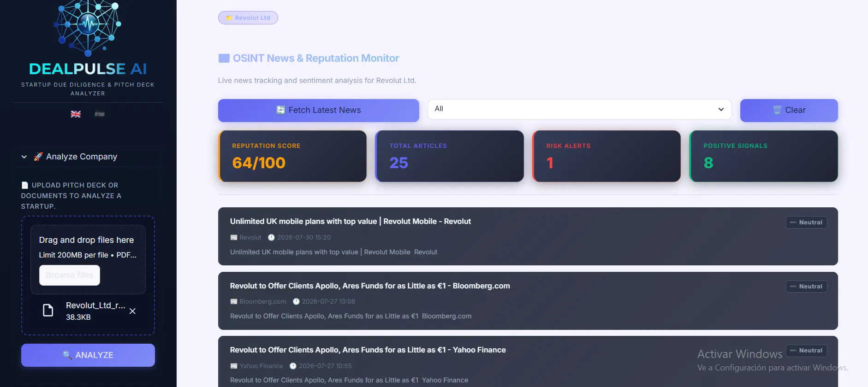Screen dimensions: 868x387
Task: Click the Risk Alerts card
Action: click(x=606, y=156)
